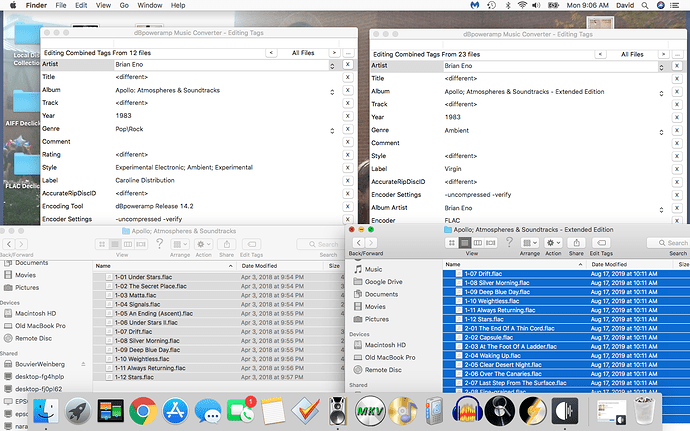690x431 pixels.
Task: Clear the Year tag in the 23 files window
Action: click(x=677, y=117)
